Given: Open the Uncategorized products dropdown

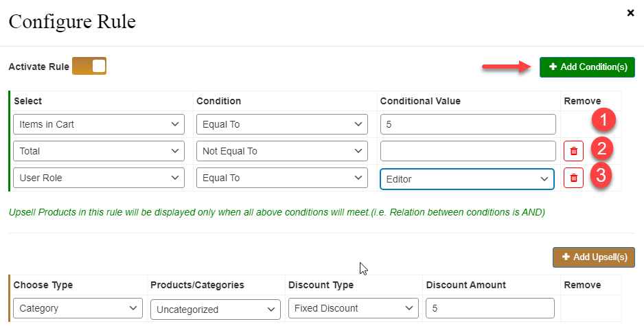Looking at the screenshot, I should click(x=215, y=310).
